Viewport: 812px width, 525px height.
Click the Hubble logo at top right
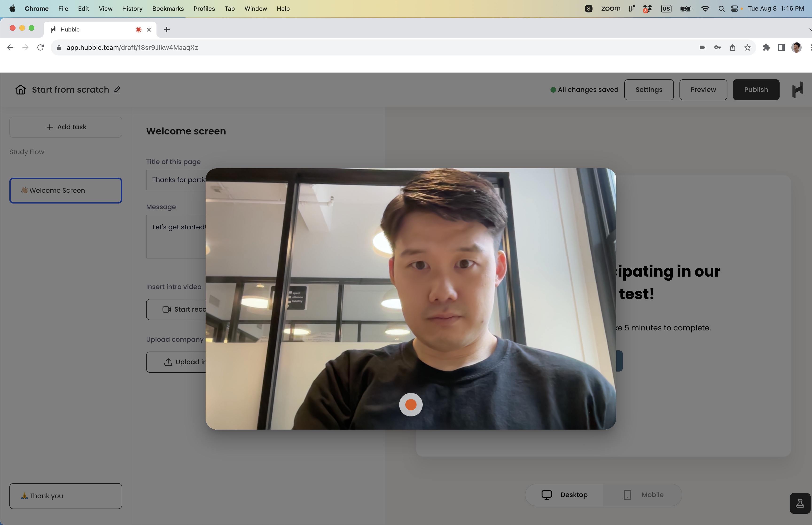797,90
